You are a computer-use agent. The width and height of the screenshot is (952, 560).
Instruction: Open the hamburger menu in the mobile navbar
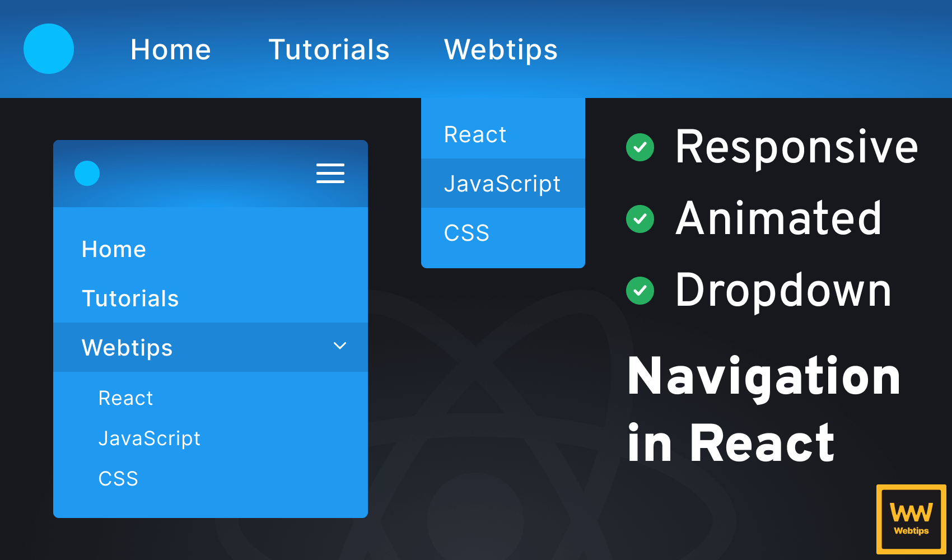point(330,174)
